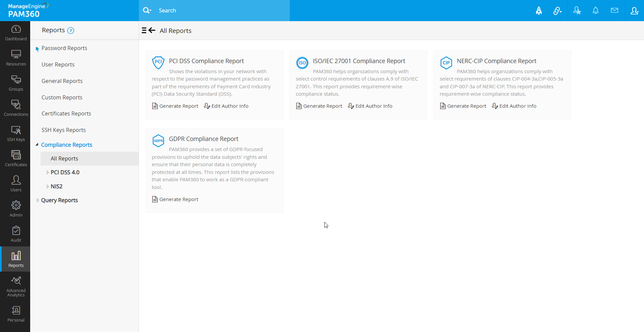Edit Author Info for NERC-CIP report
Image resolution: width=644 pixels, height=332 pixels.
(x=514, y=106)
